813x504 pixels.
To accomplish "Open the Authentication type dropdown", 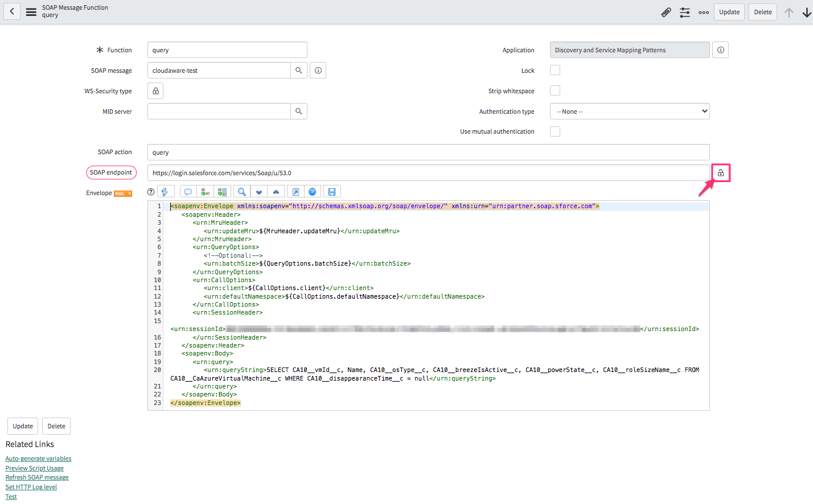I will pyautogui.click(x=630, y=111).
